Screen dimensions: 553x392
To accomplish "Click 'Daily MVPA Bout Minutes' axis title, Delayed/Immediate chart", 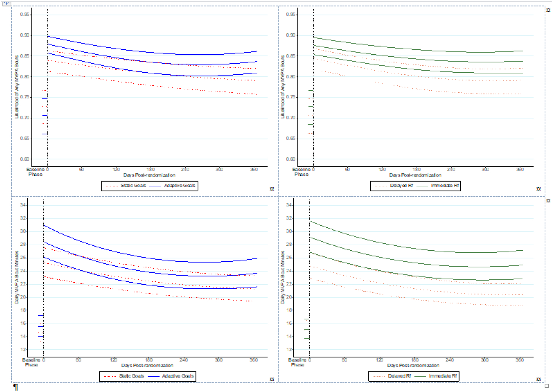I will pos(282,277).
